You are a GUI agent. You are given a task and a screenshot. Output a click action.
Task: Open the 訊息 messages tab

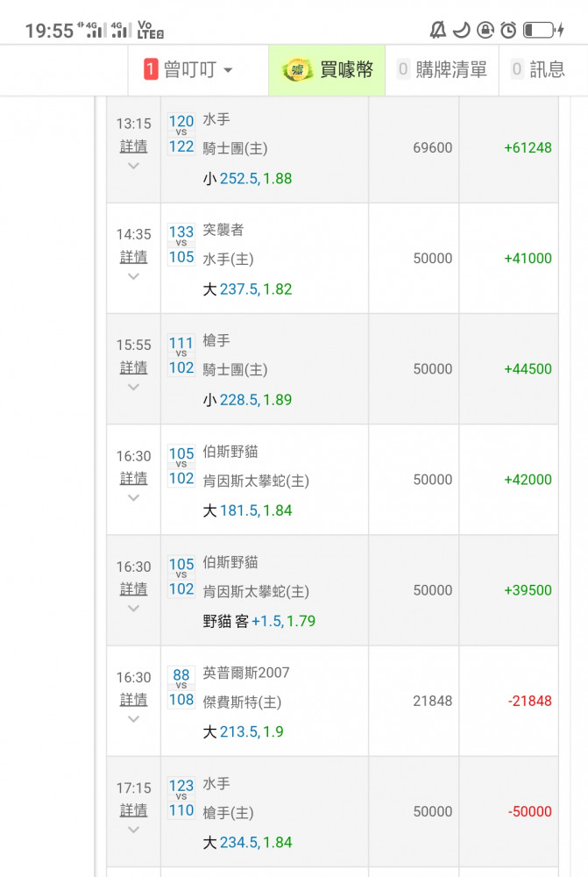[x=539, y=70]
